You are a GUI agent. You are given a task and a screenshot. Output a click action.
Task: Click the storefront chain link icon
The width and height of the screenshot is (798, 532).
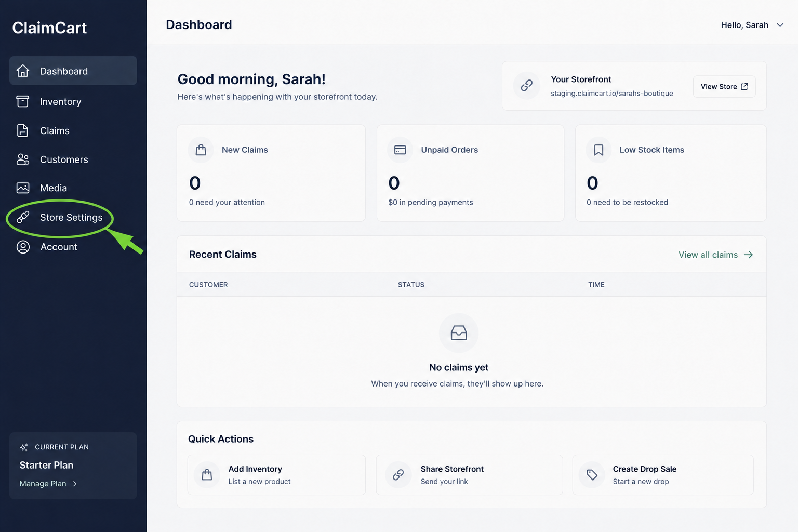pos(527,85)
